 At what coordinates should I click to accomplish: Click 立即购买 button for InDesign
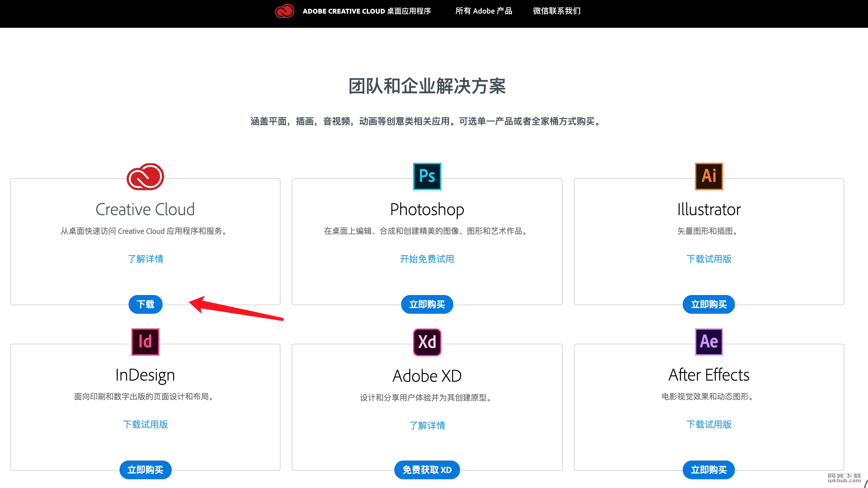point(145,470)
